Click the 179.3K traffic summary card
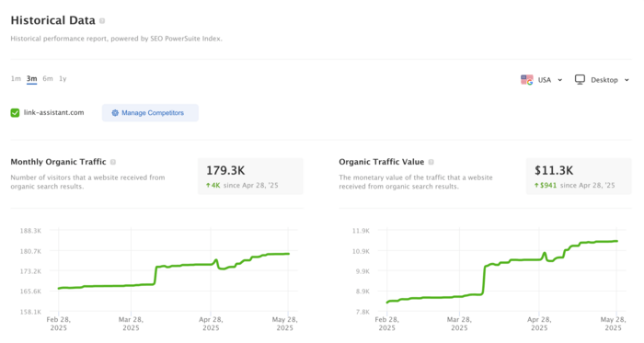Viewport: 644px width, 343px height. tap(250, 177)
